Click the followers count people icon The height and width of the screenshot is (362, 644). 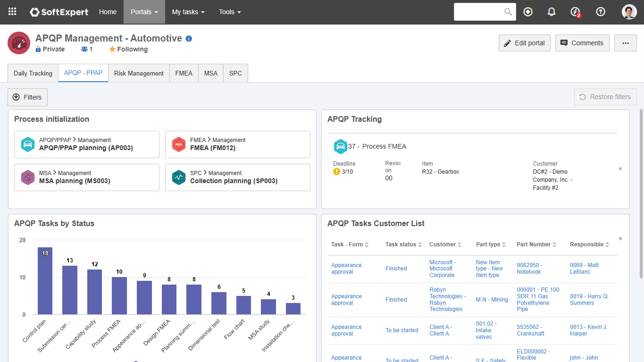84,49
